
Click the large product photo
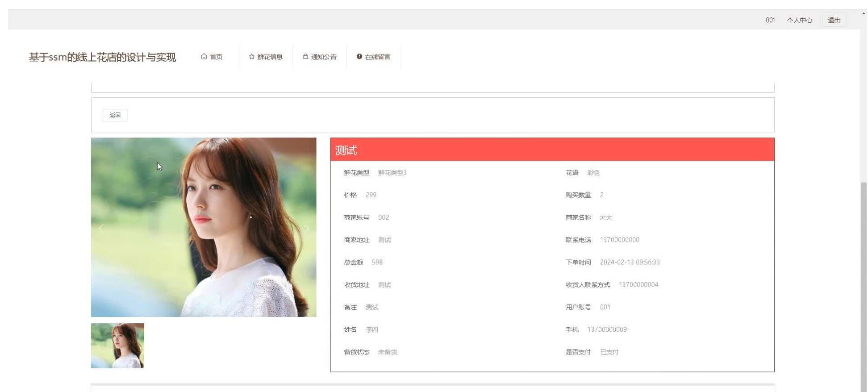(204, 227)
